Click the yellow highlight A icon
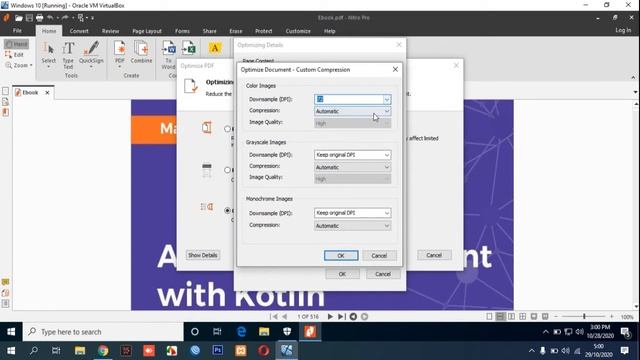 point(215,48)
